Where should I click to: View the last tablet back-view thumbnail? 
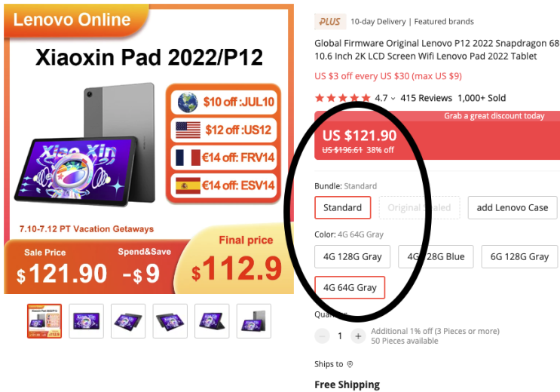click(253, 321)
